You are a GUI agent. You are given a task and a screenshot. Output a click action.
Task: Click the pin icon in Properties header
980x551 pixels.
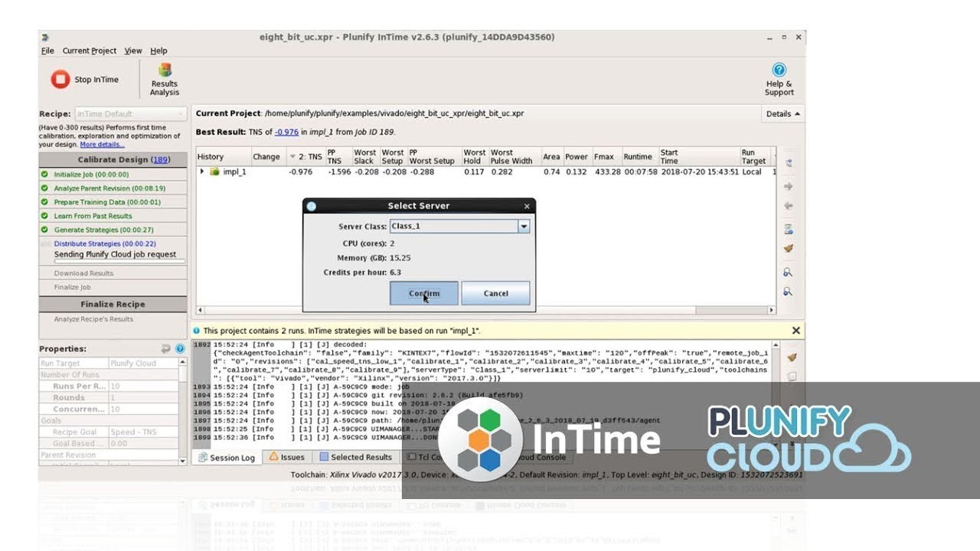pos(166,349)
